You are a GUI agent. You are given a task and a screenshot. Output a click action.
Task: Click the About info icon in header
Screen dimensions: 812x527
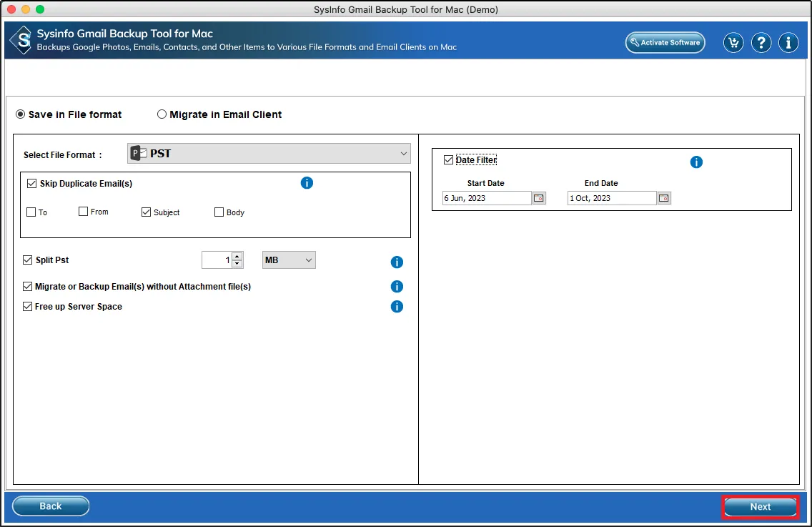[788, 43]
